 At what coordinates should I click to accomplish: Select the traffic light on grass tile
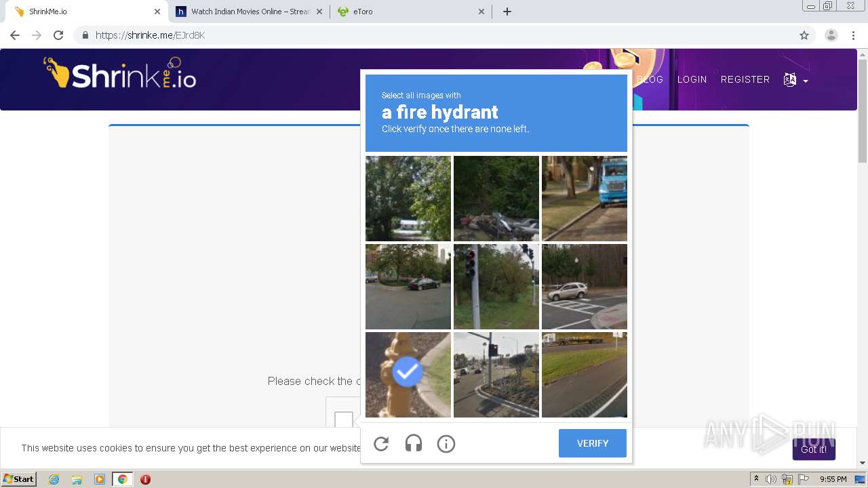[496, 287]
